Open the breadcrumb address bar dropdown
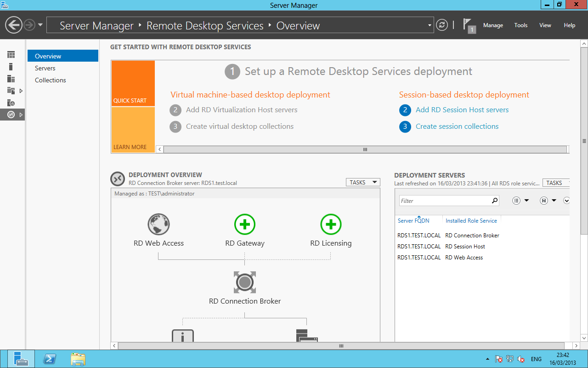Image resolution: width=588 pixels, height=368 pixels. [x=430, y=25]
